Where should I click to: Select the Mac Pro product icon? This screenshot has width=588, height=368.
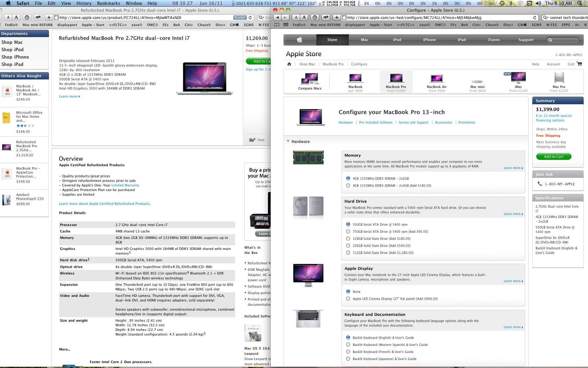(559, 78)
